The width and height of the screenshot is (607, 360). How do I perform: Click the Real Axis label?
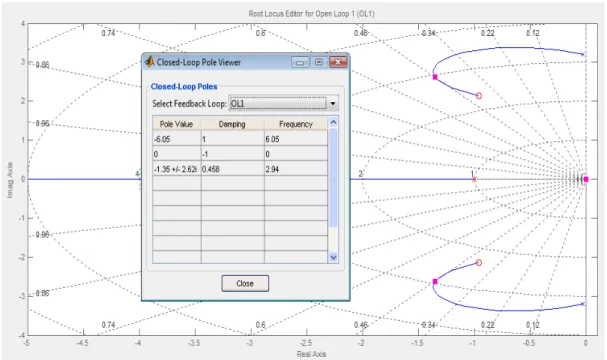[x=312, y=354]
